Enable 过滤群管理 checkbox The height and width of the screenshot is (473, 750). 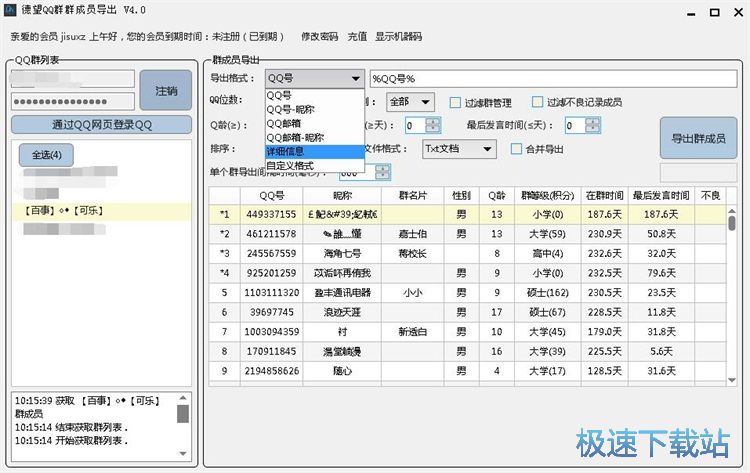[x=457, y=102]
